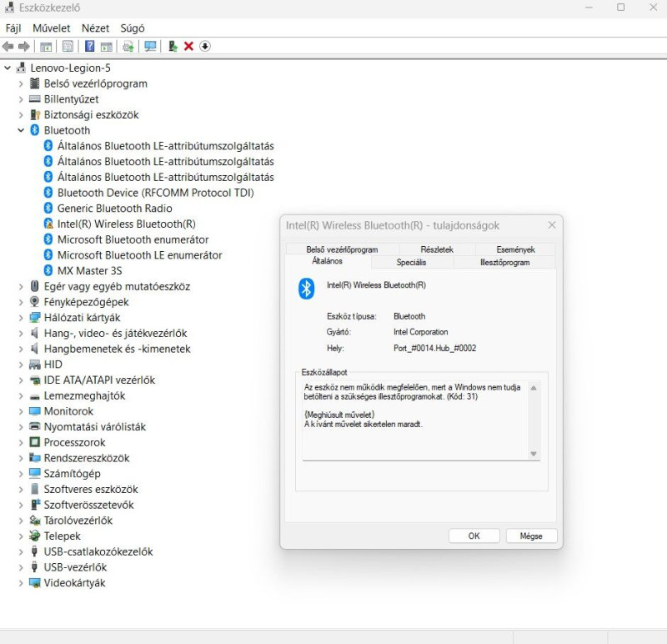The image size is (667, 644).
Task: Click the blue Help question-mark icon
Action: click(89, 46)
